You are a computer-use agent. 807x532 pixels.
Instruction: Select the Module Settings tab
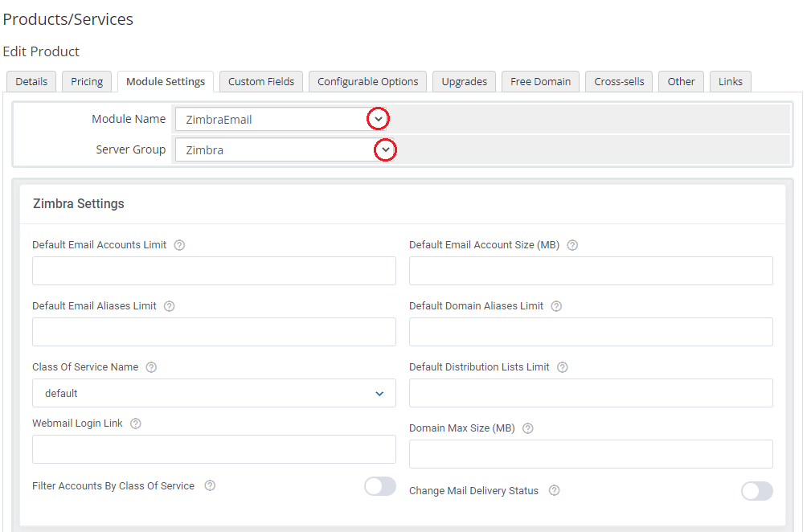[166, 81]
